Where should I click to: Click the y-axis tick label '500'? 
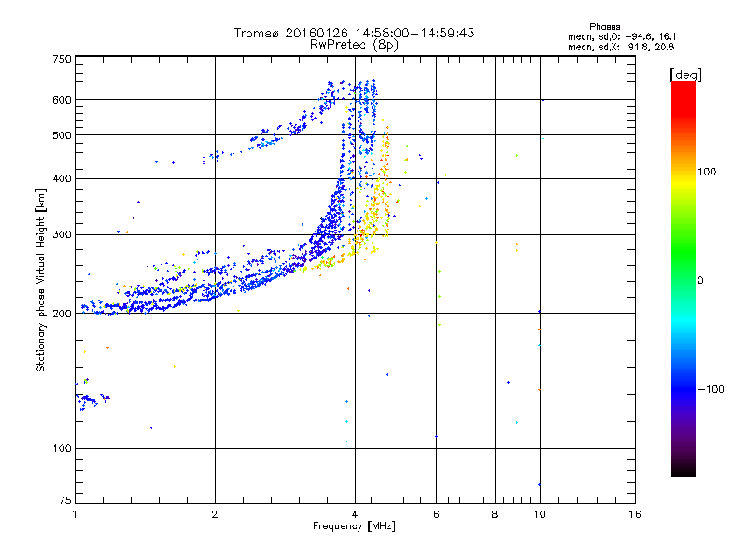point(62,135)
